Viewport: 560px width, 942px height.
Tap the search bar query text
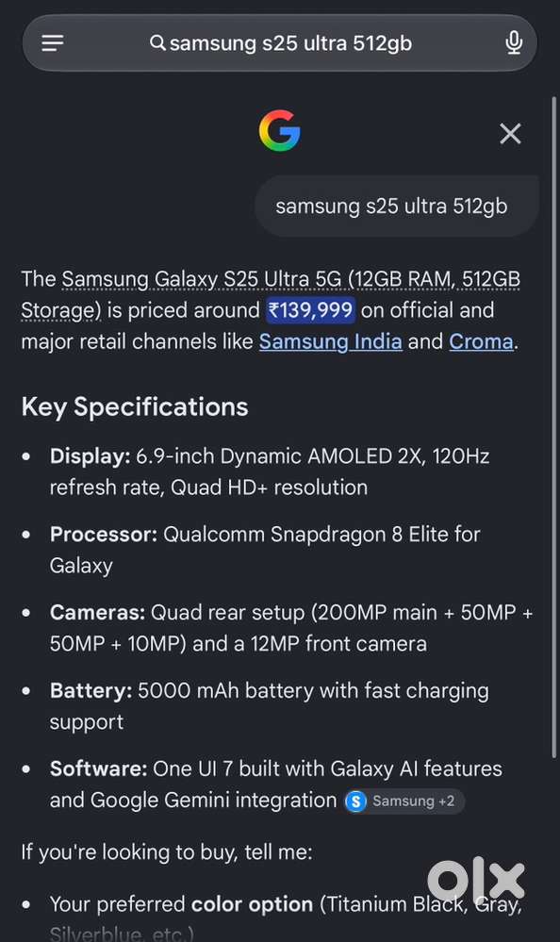pyautogui.click(x=290, y=43)
